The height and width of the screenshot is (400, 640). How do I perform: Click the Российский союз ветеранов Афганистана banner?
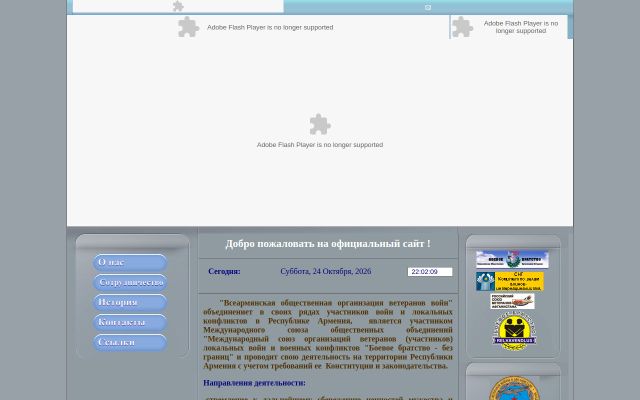click(x=512, y=301)
